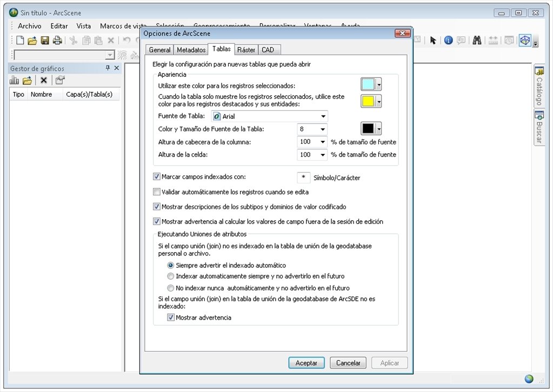
Task: Toggle ArcSDE Mostrar advertencia checkbox
Action: coord(171,317)
